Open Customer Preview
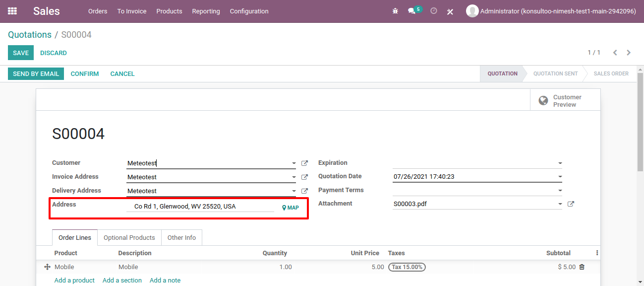This screenshot has width=644, height=286. 565,101
